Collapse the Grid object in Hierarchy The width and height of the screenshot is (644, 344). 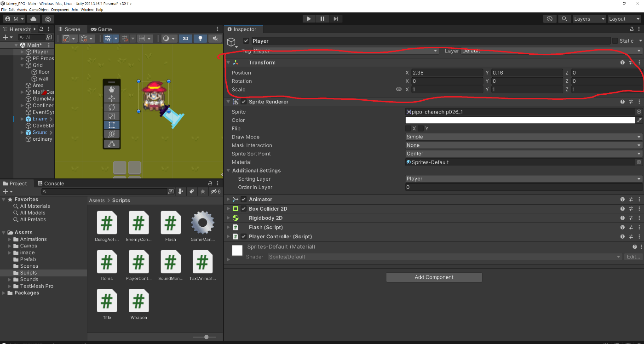[x=22, y=65]
